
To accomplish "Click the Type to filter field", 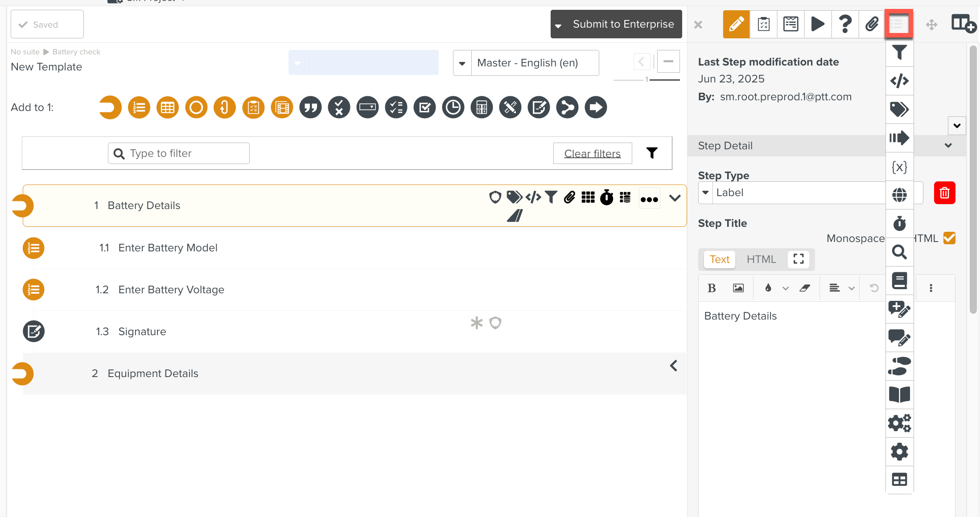I will coord(178,154).
